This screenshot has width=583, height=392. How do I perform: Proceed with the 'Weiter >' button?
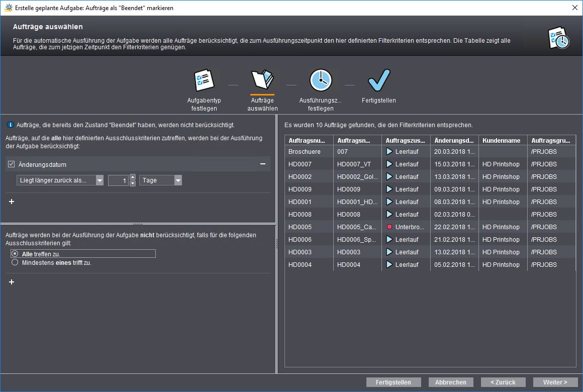(x=555, y=382)
